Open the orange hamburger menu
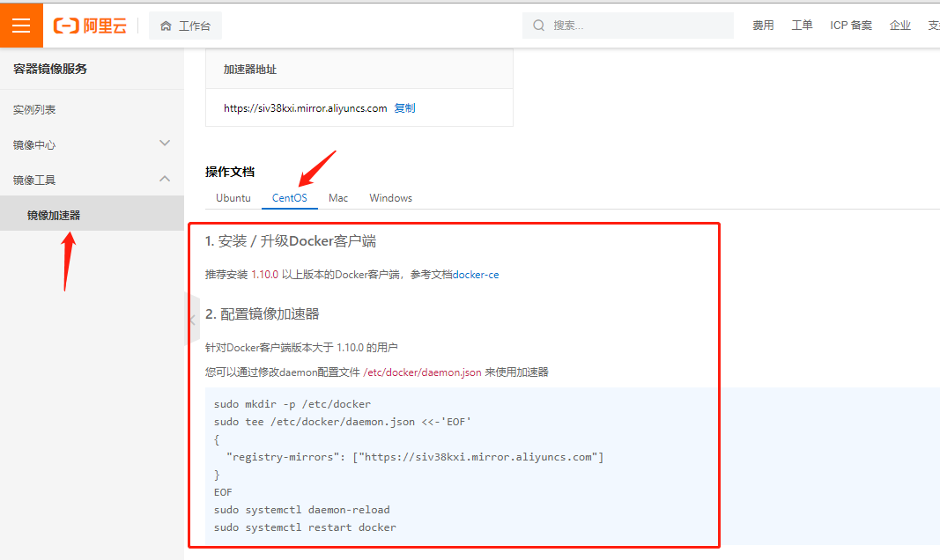This screenshot has height=560, width=940. point(21,26)
